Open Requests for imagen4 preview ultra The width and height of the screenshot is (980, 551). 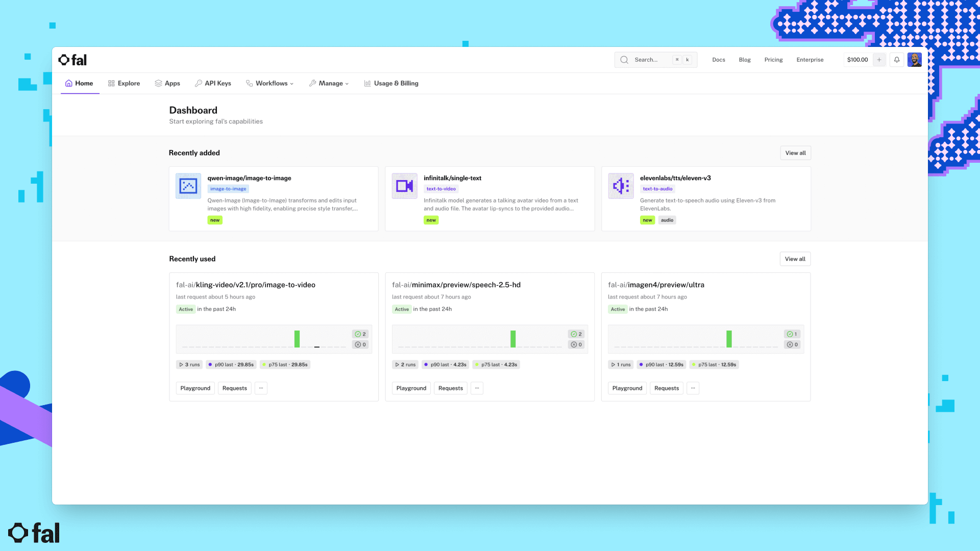tap(666, 388)
